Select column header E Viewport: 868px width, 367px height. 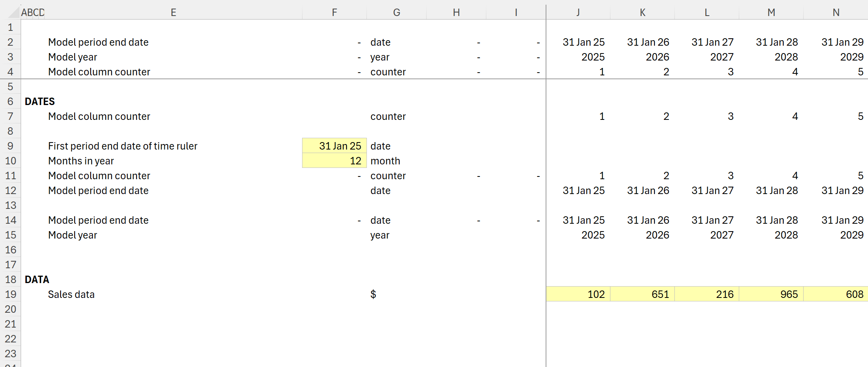tap(173, 12)
